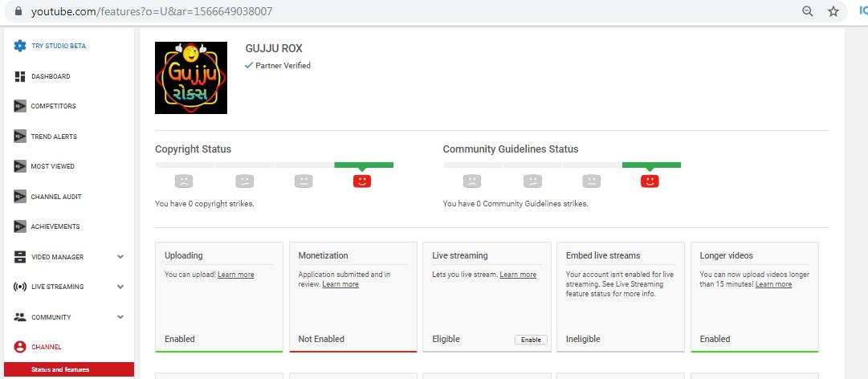Click the Gujju Rox channel avatar
This screenshot has height=379, width=868.
coord(191,78)
